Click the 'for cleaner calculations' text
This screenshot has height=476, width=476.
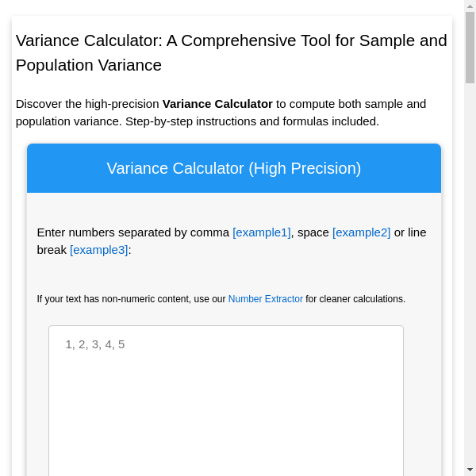355,299
